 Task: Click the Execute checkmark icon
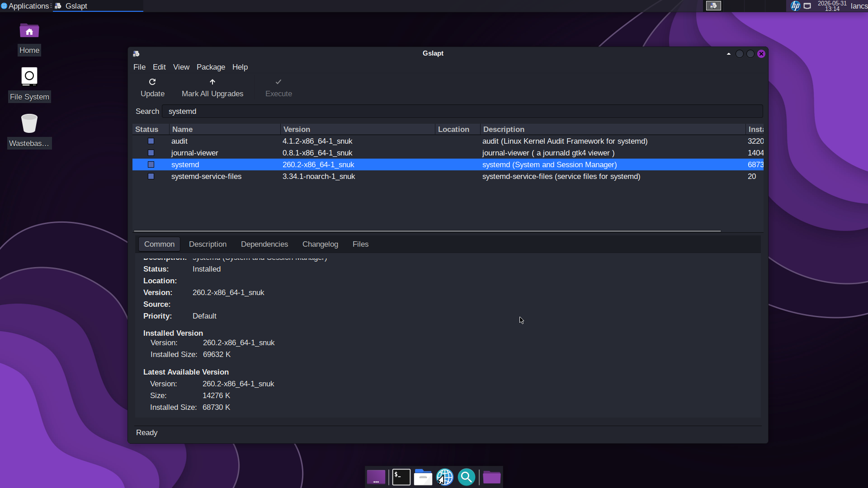pyautogui.click(x=278, y=82)
